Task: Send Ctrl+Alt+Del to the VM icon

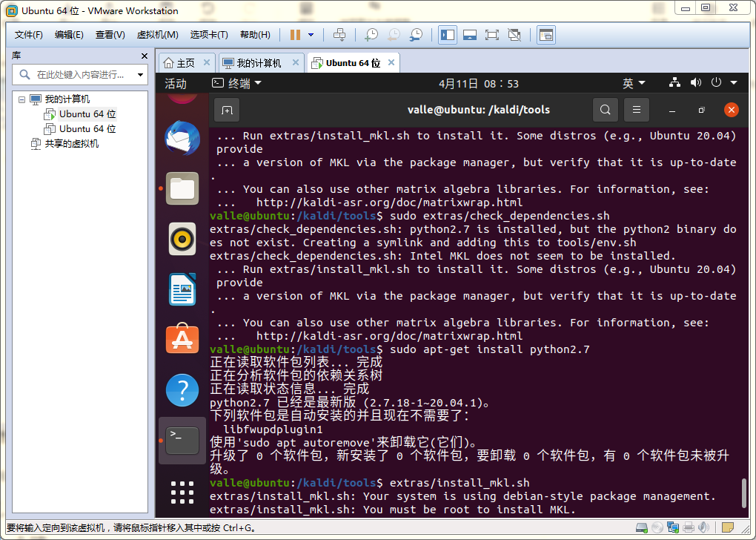Action: [339, 35]
